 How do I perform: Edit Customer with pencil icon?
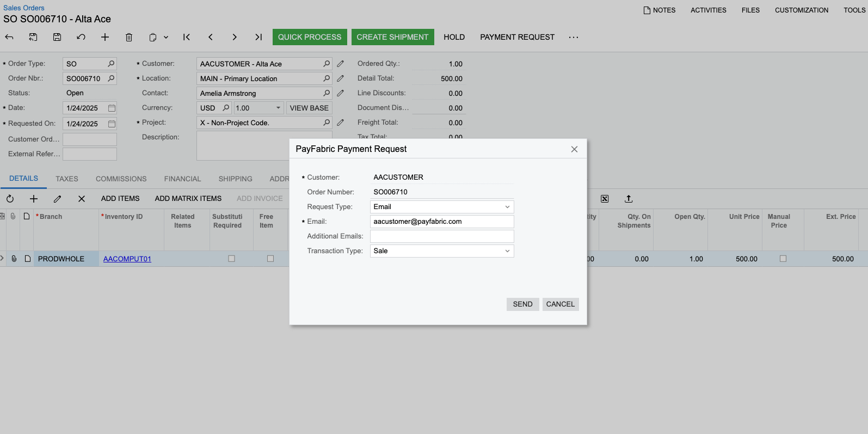tap(341, 64)
